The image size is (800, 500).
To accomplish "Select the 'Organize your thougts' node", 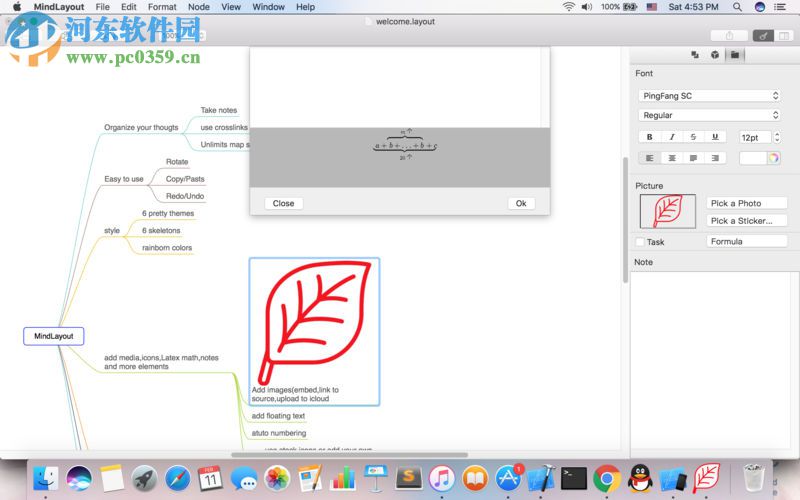I will pyautogui.click(x=141, y=128).
